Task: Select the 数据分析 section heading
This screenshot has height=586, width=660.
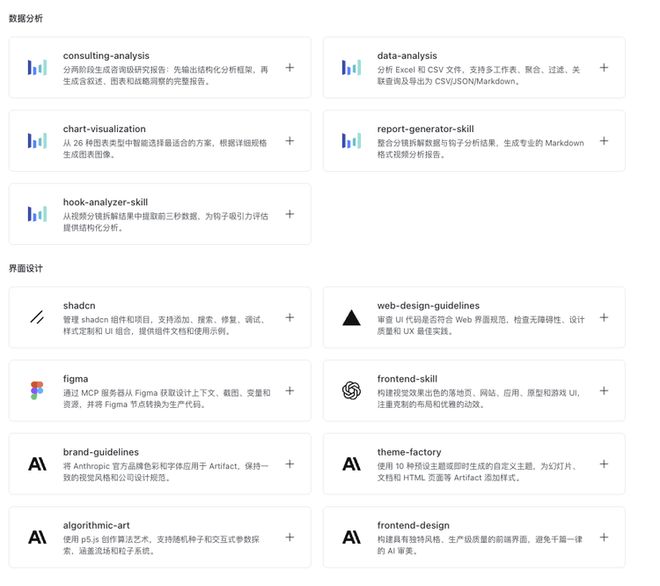Action: [x=26, y=18]
